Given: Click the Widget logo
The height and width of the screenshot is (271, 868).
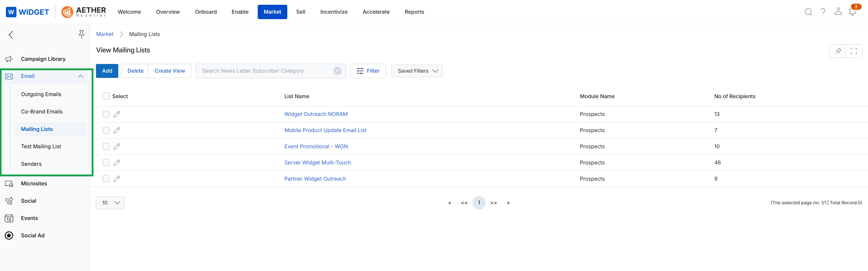Looking at the screenshot, I should (28, 12).
